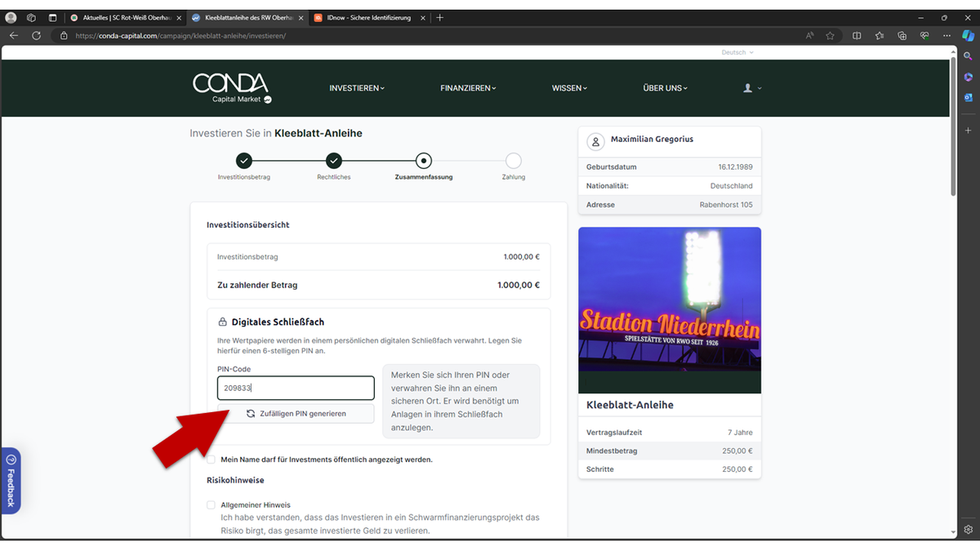980x551 pixels.
Task: Open the Copilot icon
Action: tap(969, 36)
